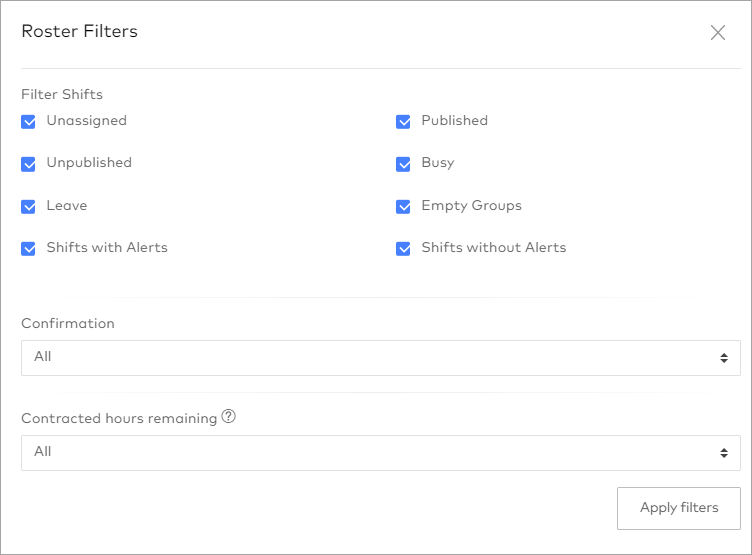Click the "Empty Groups" label text
752x555 pixels.
[x=471, y=206]
